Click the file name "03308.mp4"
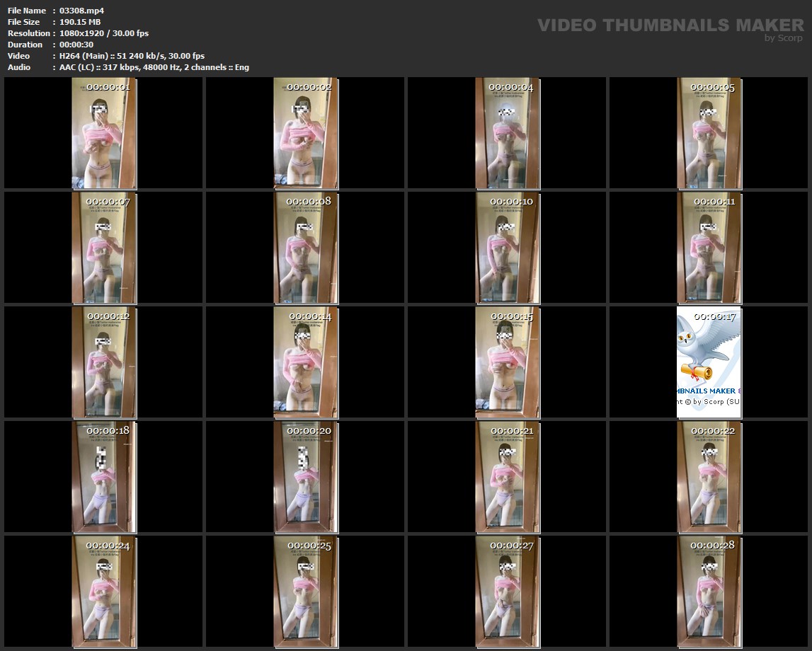 click(82, 11)
